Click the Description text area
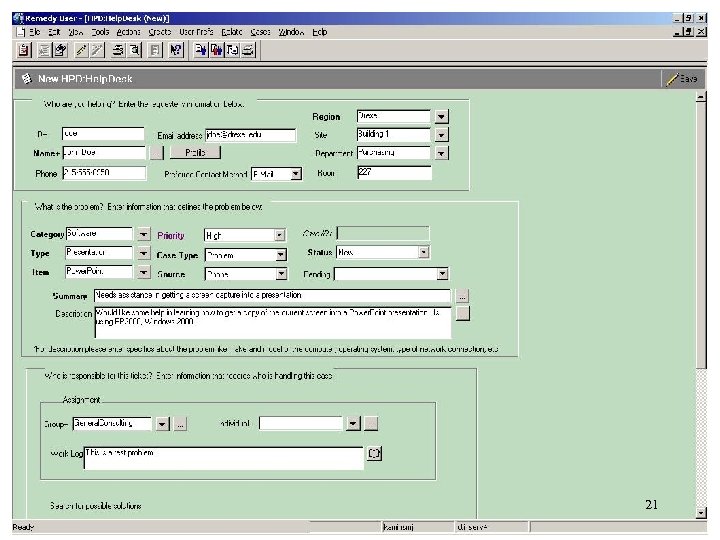The height and width of the screenshot is (540, 720). [273, 322]
